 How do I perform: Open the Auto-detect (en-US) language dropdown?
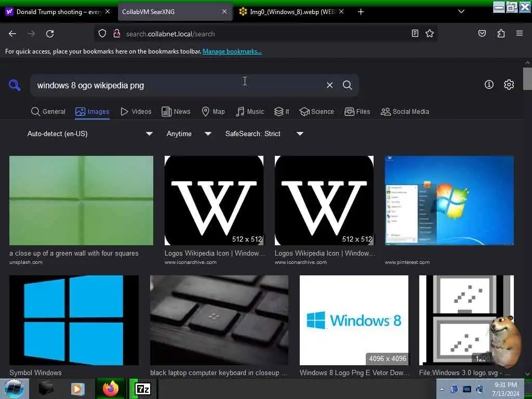90,134
